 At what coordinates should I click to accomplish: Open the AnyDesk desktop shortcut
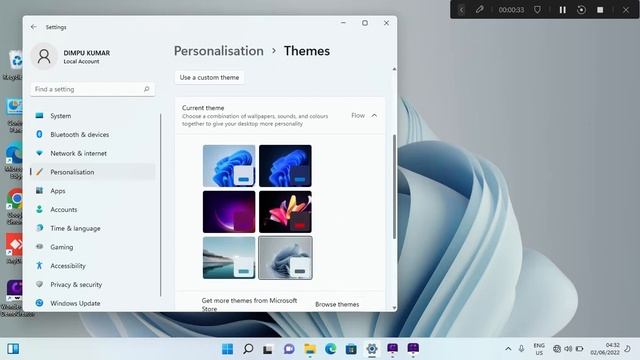pos(14,249)
